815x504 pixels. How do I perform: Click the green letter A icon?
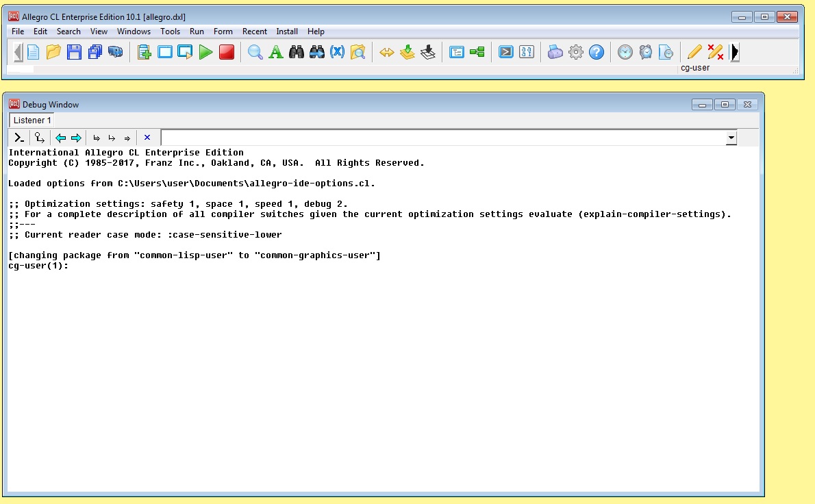[276, 52]
